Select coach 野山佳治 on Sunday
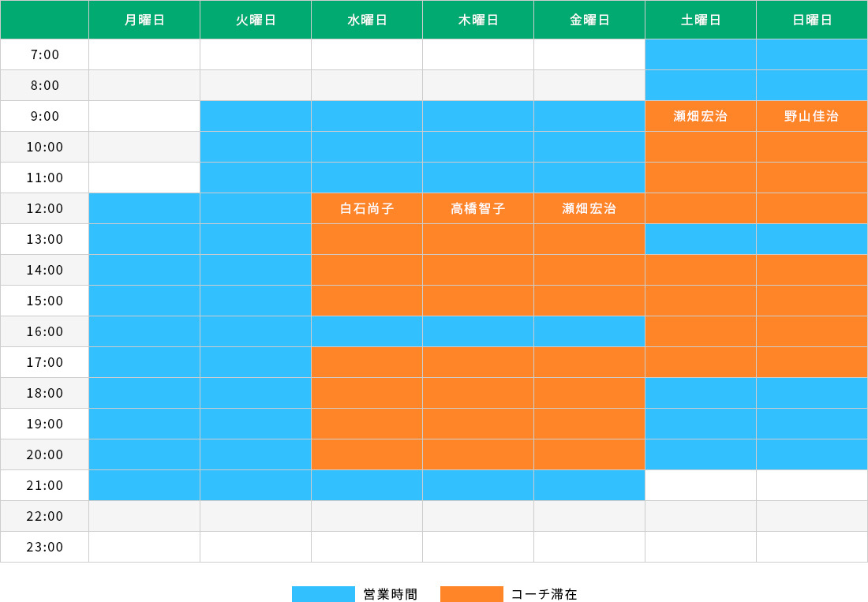The image size is (868, 602). pos(812,117)
